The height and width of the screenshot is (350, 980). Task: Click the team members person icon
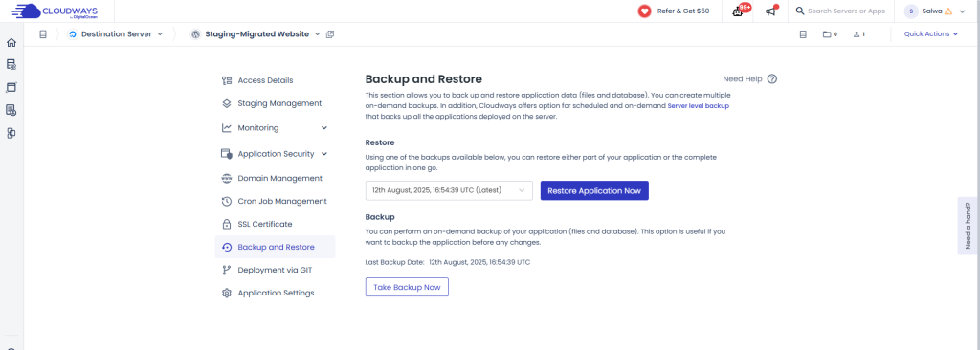[858, 34]
